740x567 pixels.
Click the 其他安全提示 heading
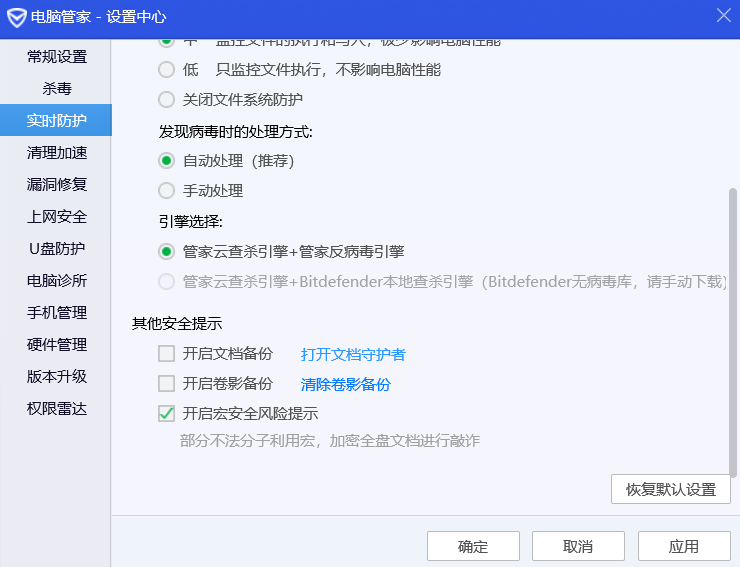click(177, 324)
